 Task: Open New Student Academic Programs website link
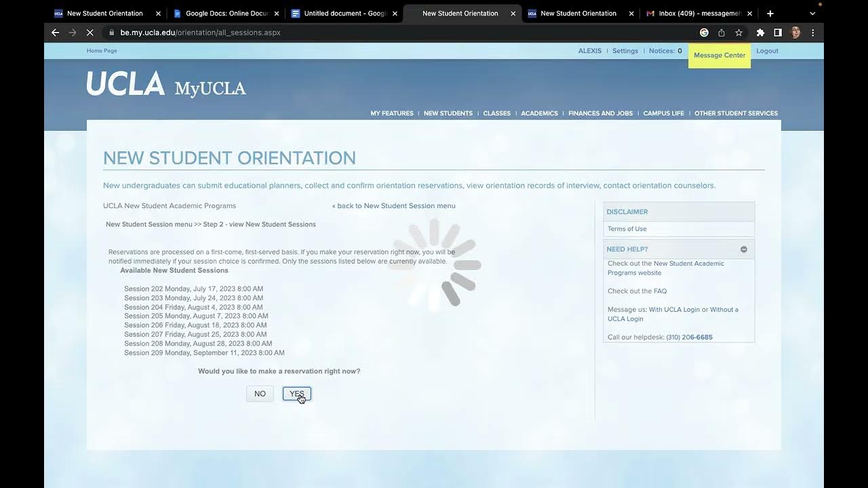(666, 268)
